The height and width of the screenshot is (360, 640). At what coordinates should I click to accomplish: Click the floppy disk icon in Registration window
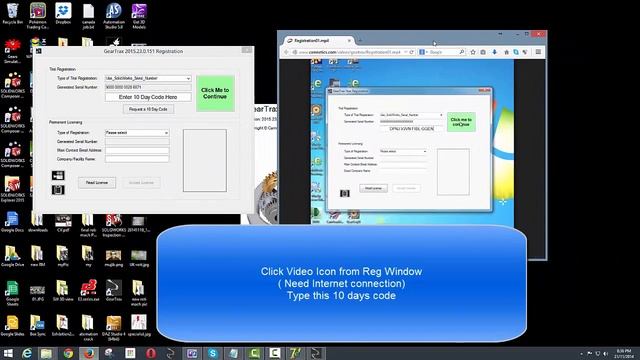click(x=58, y=190)
